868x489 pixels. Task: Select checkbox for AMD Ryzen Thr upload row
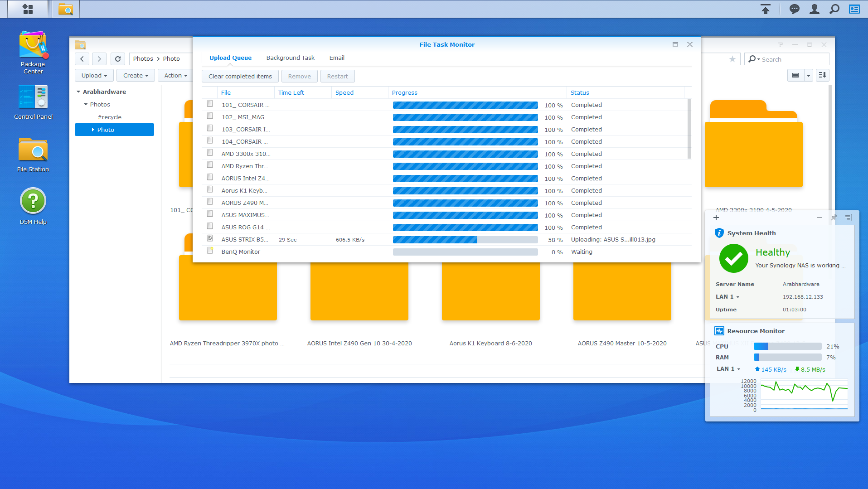pos(210,165)
